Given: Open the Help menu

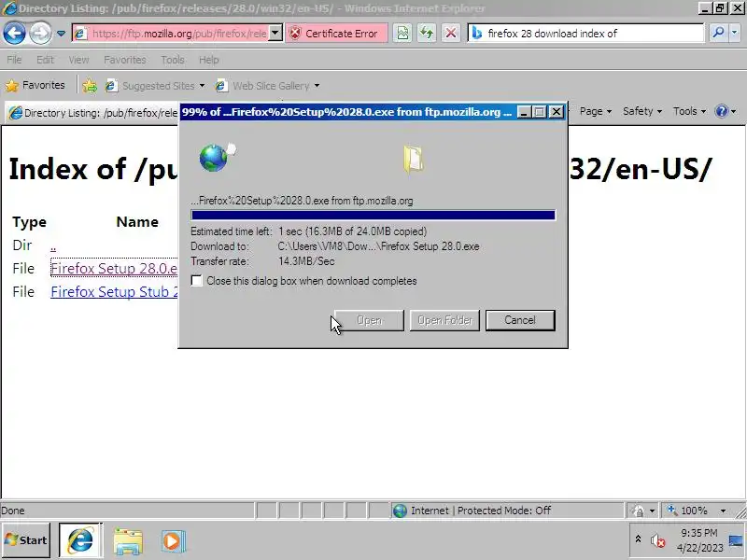Looking at the screenshot, I should point(208,60).
